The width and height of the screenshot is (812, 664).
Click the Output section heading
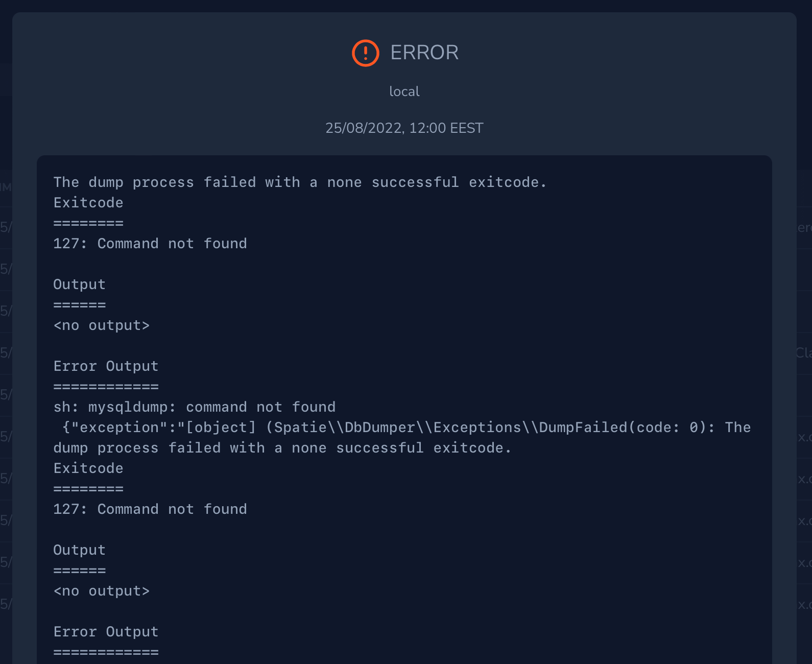[79, 284]
